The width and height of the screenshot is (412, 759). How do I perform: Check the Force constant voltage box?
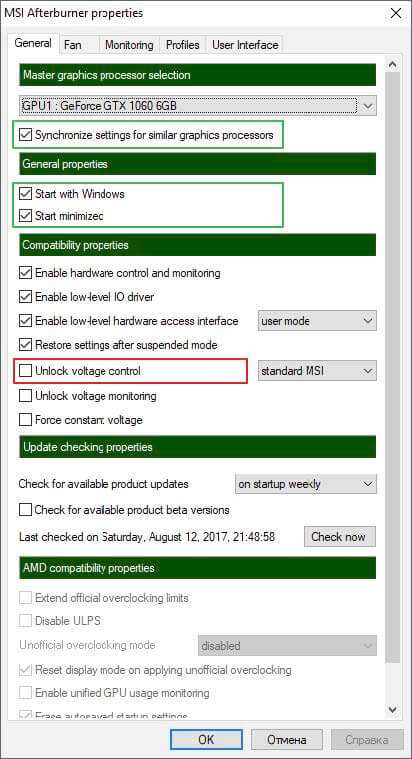pyautogui.click(x=25, y=420)
